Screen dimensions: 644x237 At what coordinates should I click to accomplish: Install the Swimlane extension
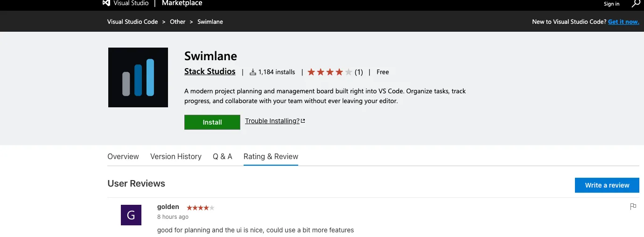[212, 122]
